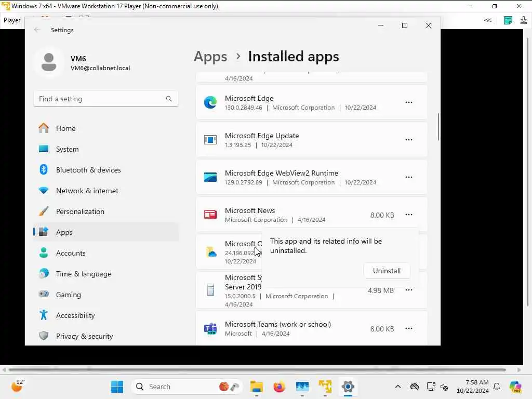
Task: Open Home settings page
Action: click(106, 128)
